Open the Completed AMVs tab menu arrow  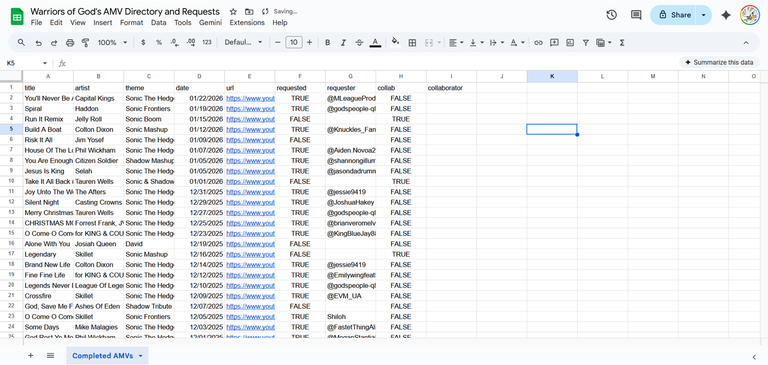tap(141, 356)
